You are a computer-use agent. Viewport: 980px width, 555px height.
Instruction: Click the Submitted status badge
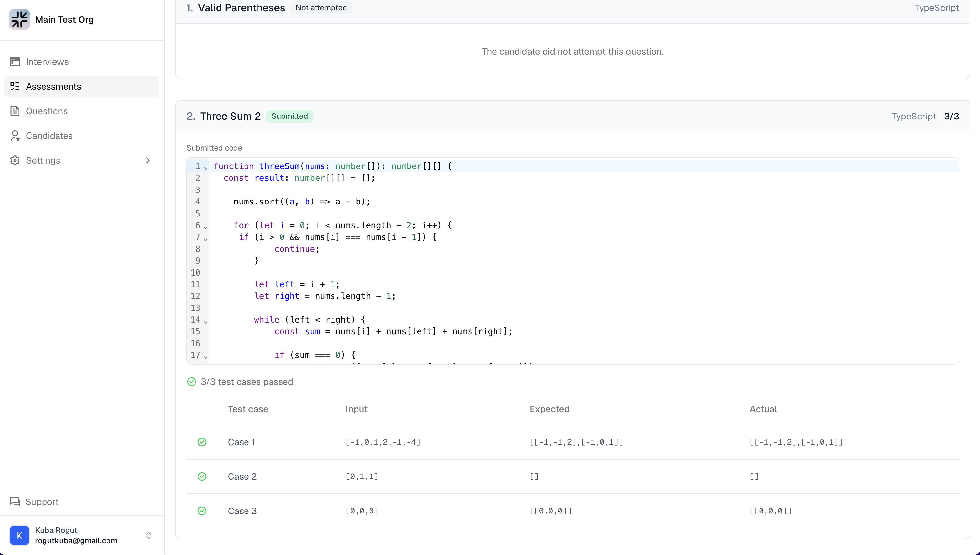point(289,116)
